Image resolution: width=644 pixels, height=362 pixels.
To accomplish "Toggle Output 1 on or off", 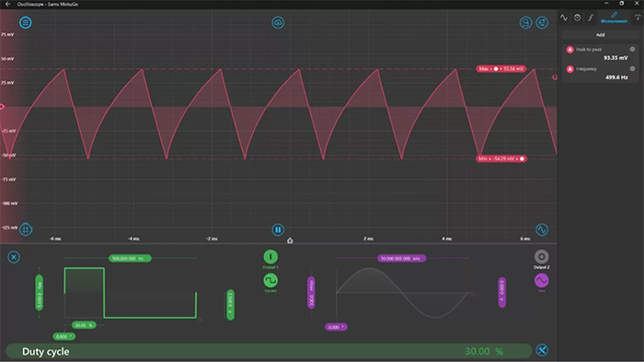I will [x=270, y=257].
